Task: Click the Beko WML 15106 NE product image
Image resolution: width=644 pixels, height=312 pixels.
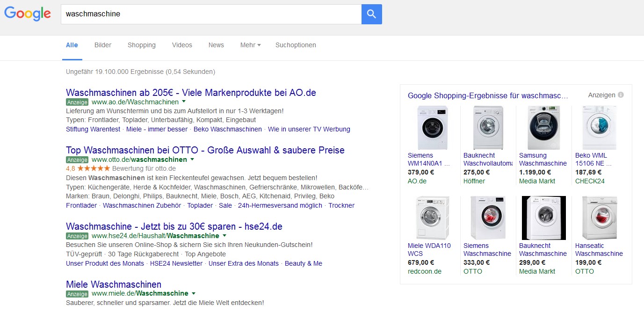Action: pos(600,128)
